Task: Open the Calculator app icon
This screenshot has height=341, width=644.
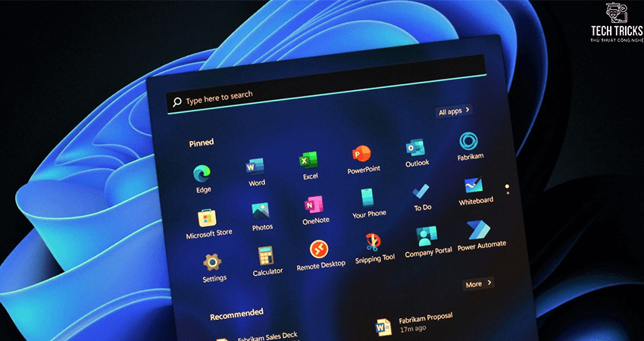Action: [x=266, y=255]
